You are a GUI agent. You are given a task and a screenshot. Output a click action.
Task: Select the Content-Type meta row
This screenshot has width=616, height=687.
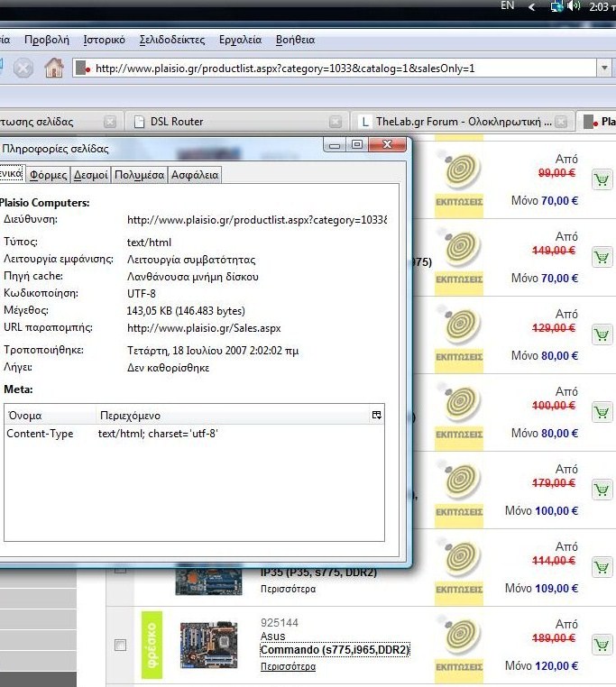[x=194, y=434]
